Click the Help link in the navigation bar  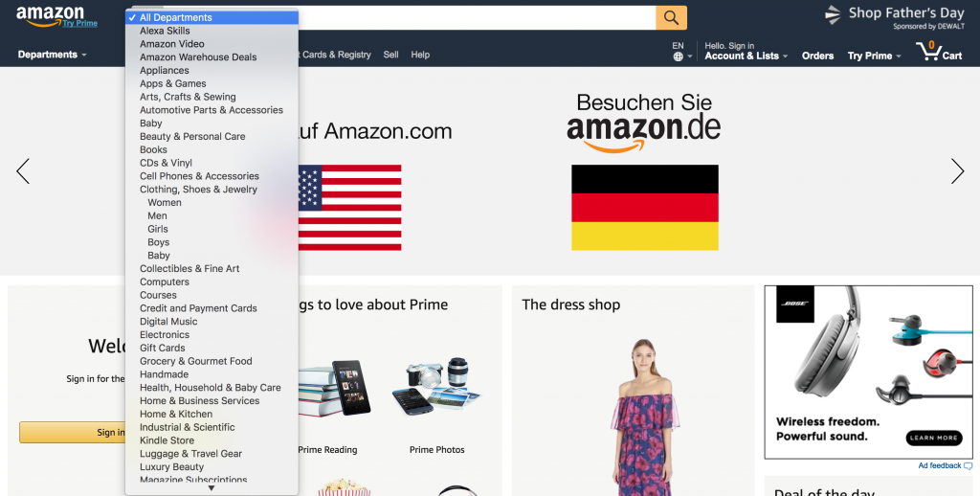420,55
